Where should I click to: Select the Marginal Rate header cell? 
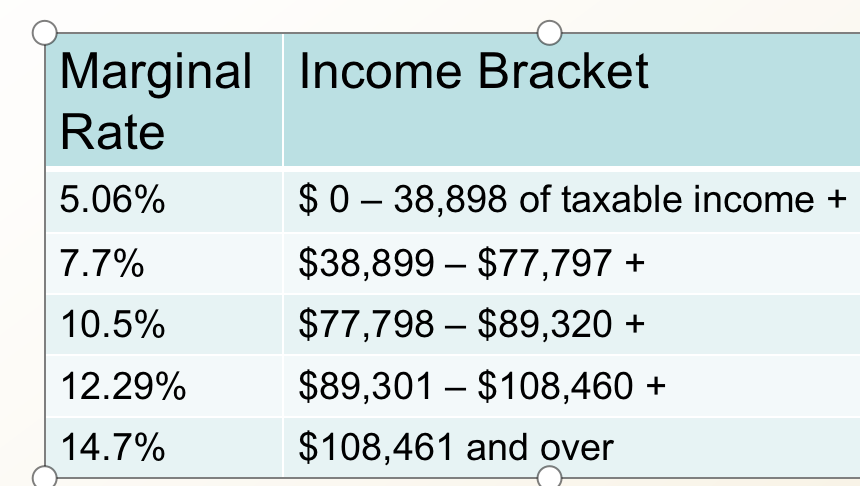[164, 100]
